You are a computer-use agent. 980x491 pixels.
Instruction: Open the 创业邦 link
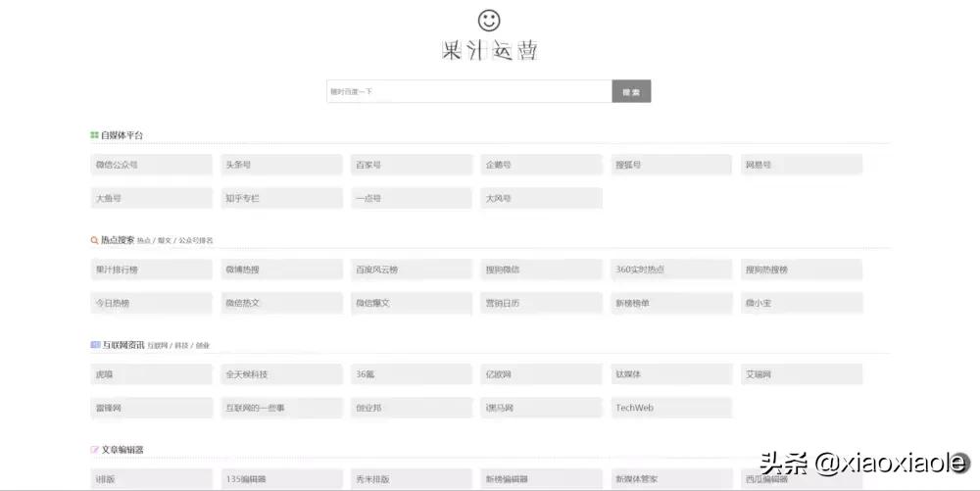coord(412,408)
